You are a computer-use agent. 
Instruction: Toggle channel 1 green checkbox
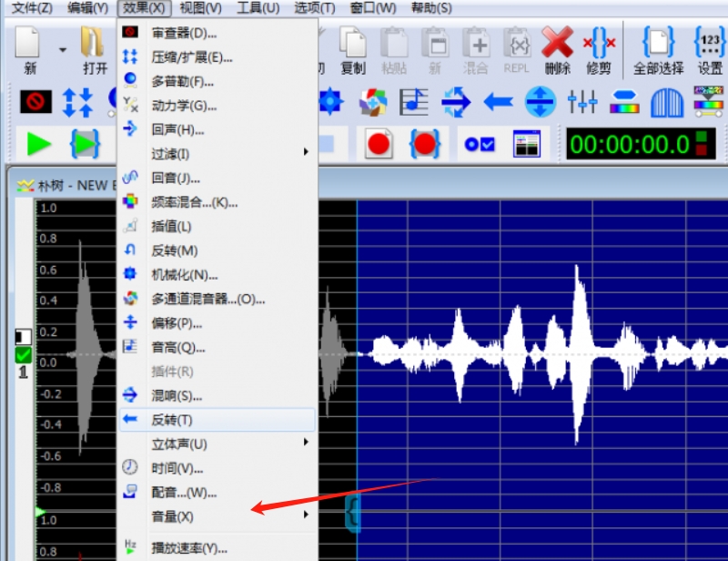point(24,354)
